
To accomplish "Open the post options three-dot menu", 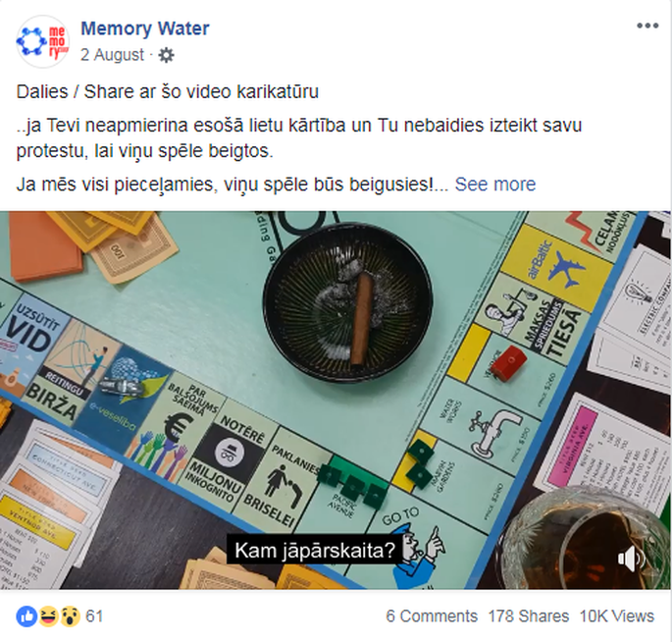I will click(x=647, y=27).
